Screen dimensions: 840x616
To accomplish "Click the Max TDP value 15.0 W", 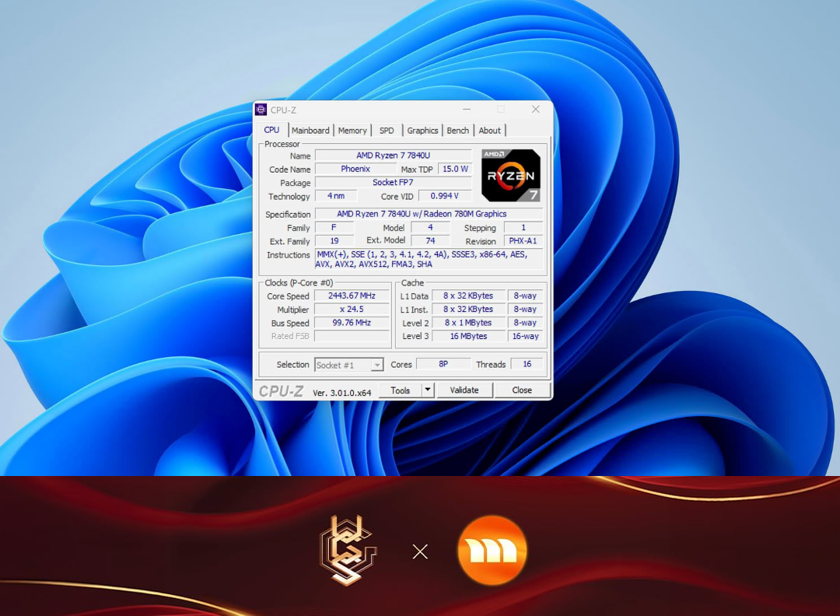I will click(x=455, y=169).
